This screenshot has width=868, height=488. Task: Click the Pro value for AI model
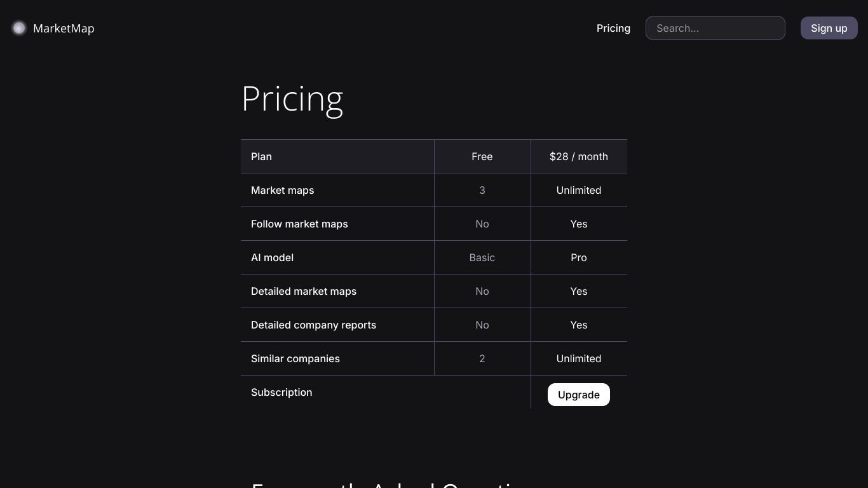click(579, 257)
